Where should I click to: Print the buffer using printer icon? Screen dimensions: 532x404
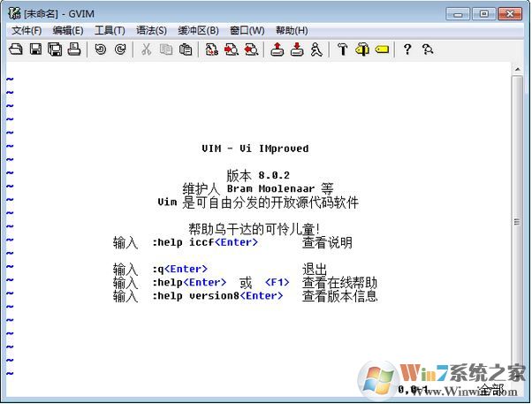click(74, 50)
